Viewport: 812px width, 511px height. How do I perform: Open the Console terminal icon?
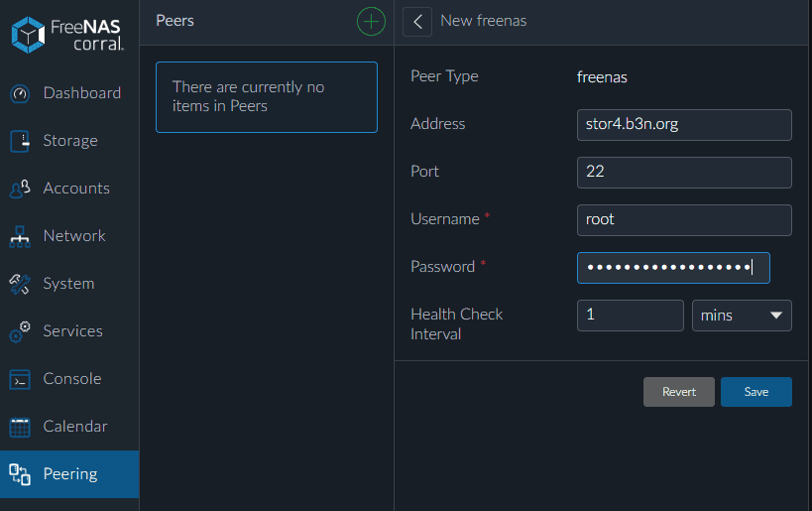20,379
